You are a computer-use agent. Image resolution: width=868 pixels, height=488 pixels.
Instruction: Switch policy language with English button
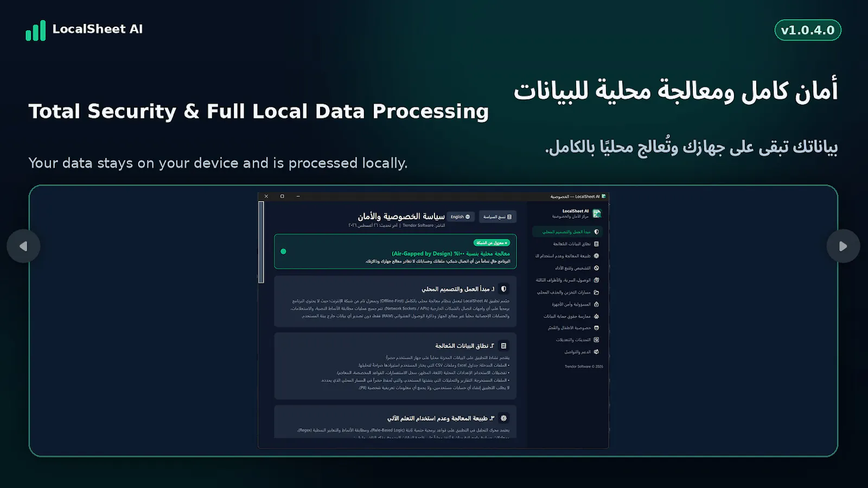[x=461, y=217]
